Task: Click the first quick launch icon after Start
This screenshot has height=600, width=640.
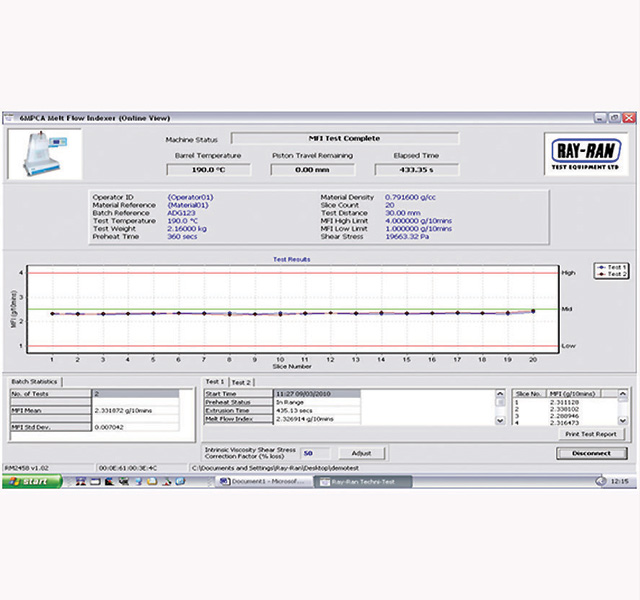Action: click(x=80, y=482)
